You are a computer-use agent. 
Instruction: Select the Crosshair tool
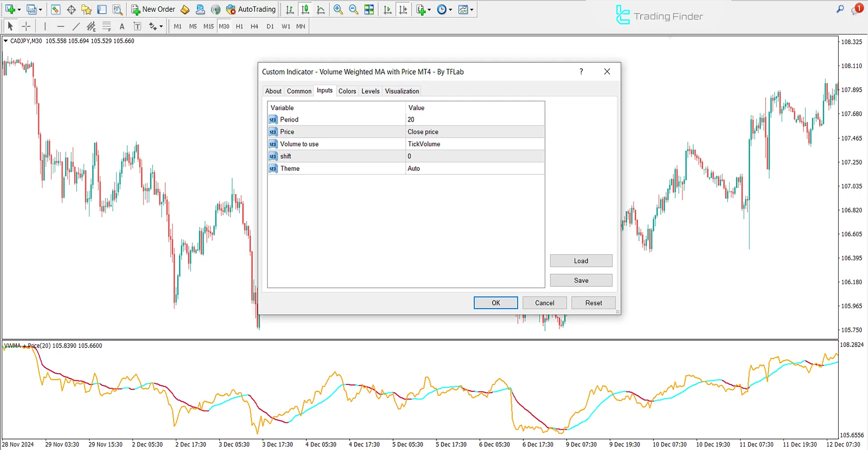[x=26, y=26]
